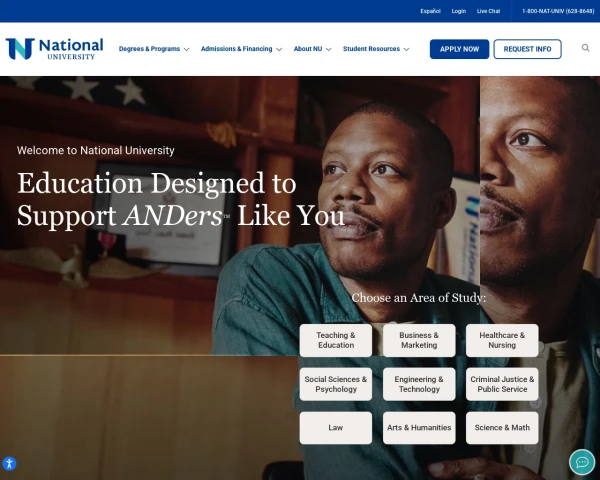Open the About NU dropdown
This screenshot has height=480, width=600.
312,49
